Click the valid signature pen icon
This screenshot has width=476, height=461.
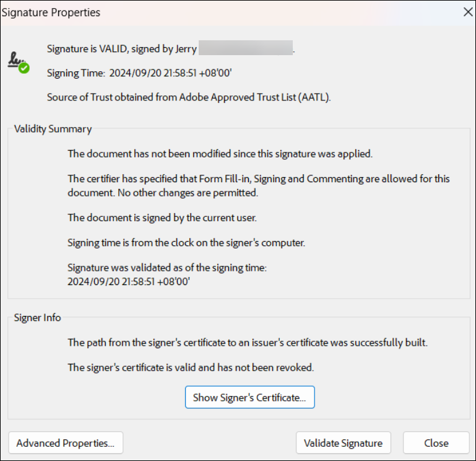point(18,61)
